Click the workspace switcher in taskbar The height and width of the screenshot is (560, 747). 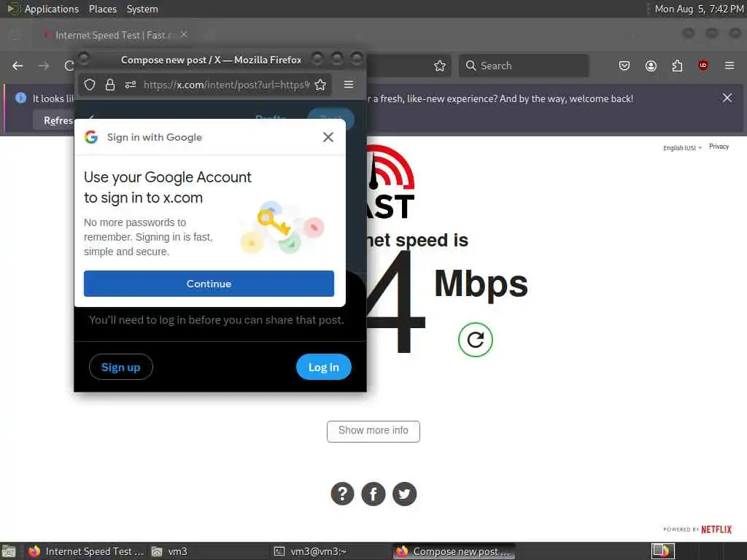click(x=662, y=551)
